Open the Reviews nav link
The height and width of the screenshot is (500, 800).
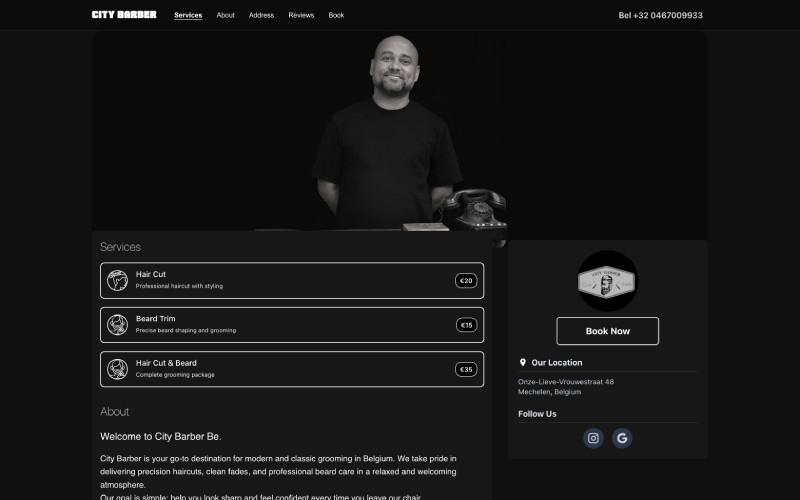coord(301,15)
